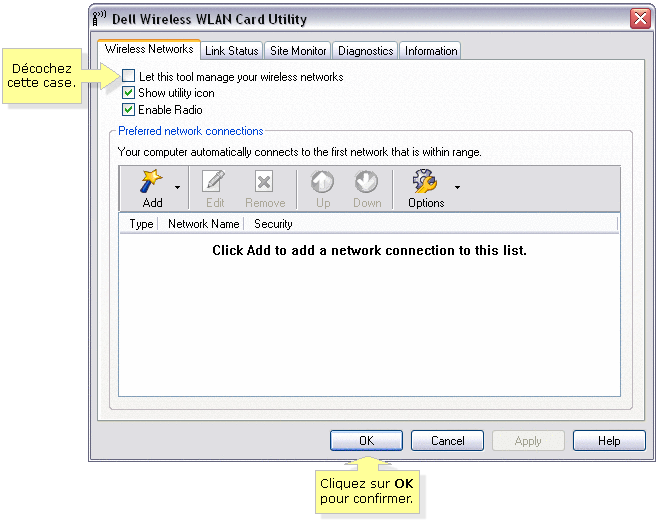Open Help for the utility
The width and height of the screenshot is (660, 525).
(609, 440)
